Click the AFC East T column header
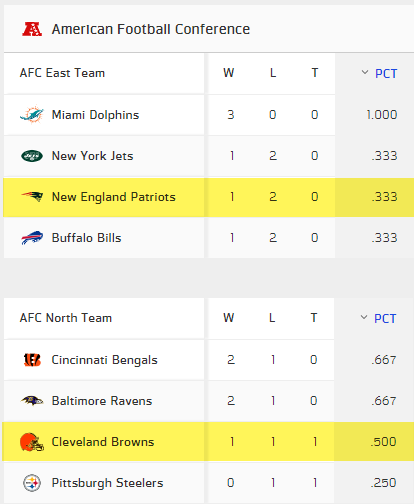414x504 pixels. (x=315, y=73)
